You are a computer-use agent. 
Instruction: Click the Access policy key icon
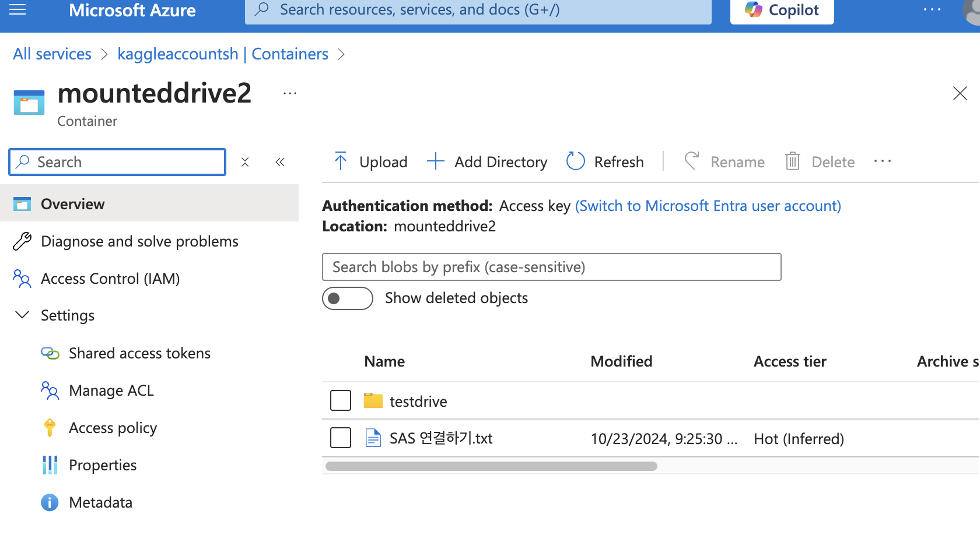point(50,428)
